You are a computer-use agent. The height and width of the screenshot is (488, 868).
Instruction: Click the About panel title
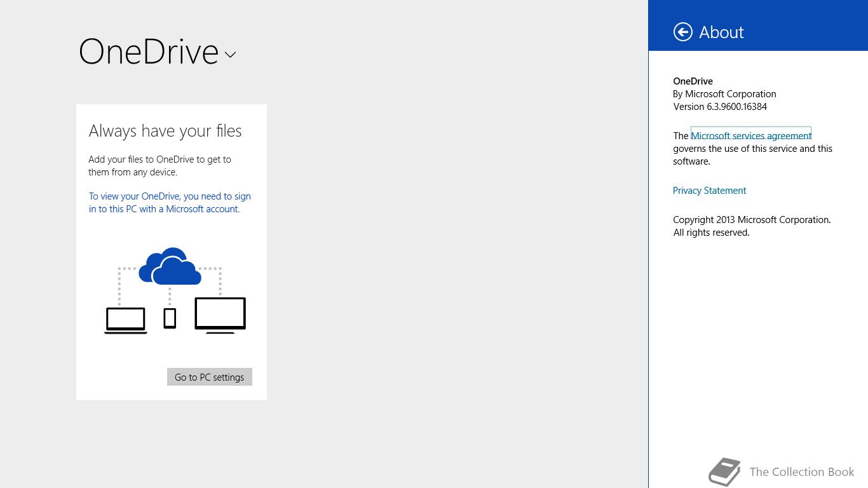pos(721,32)
